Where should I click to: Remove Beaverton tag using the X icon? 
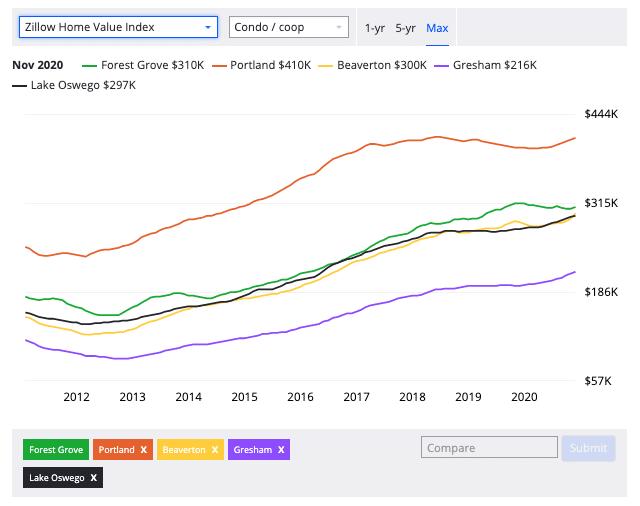[215, 450]
